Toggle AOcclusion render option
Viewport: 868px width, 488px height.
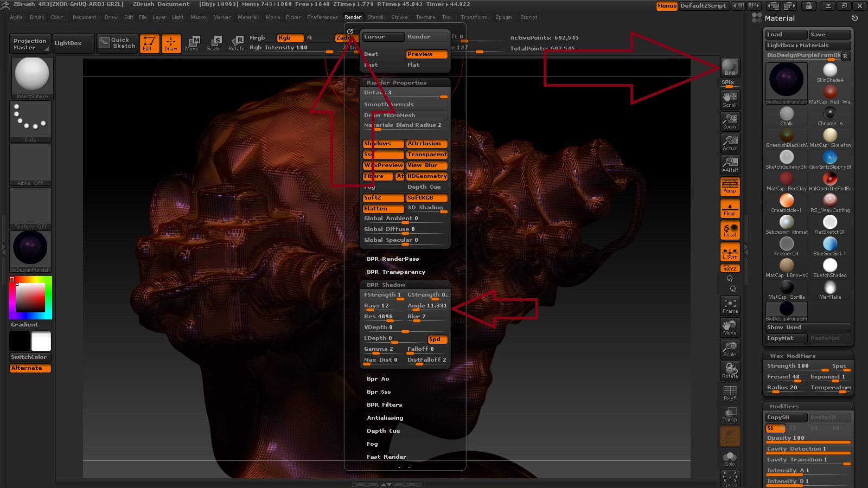(x=427, y=144)
